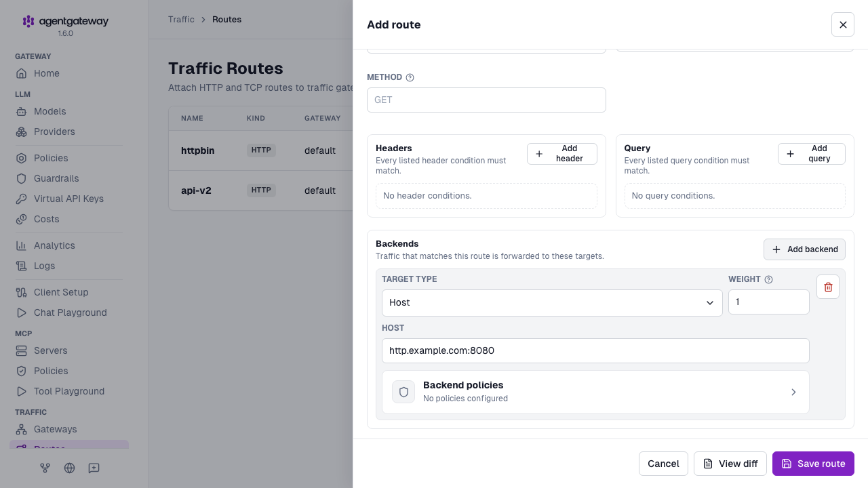This screenshot has width=868, height=488.
Task: Click the Models robot icon
Action: click(x=22, y=111)
